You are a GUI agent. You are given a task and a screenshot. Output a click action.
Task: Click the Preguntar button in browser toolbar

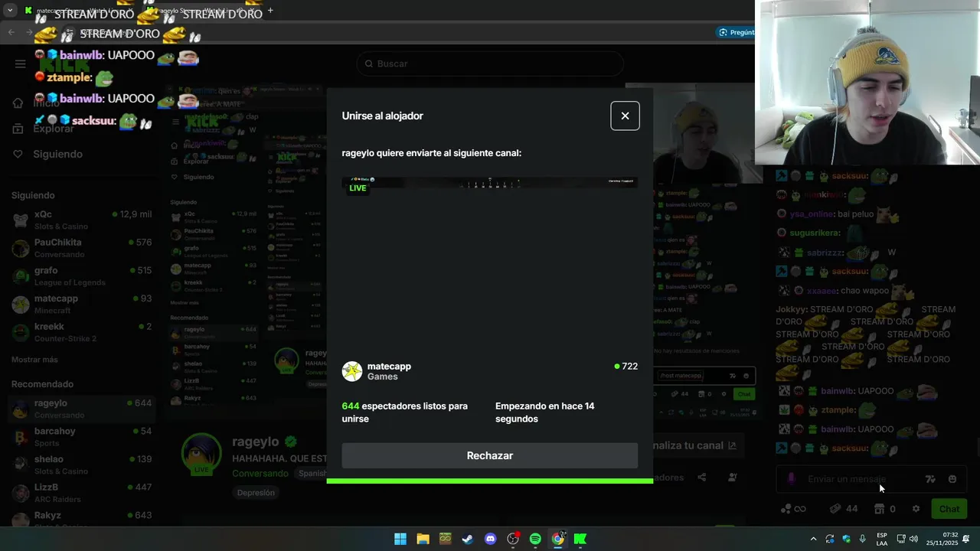click(737, 32)
